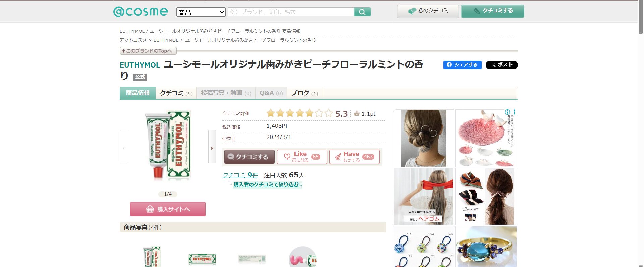The width and height of the screenshot is (644, 267).
Task: Click the 1,408円 price text
Action: pyautogui.click(x=277, y=126)
